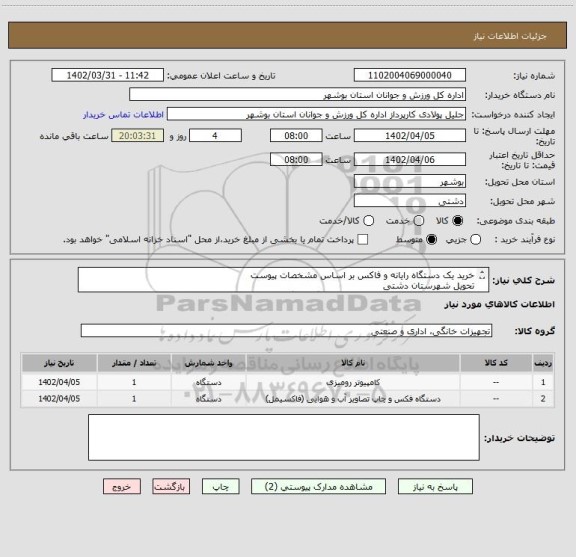Click the نام دستگاه خریدار field
The height and width of the screenshot is (557, 576).
coord(298,95)
